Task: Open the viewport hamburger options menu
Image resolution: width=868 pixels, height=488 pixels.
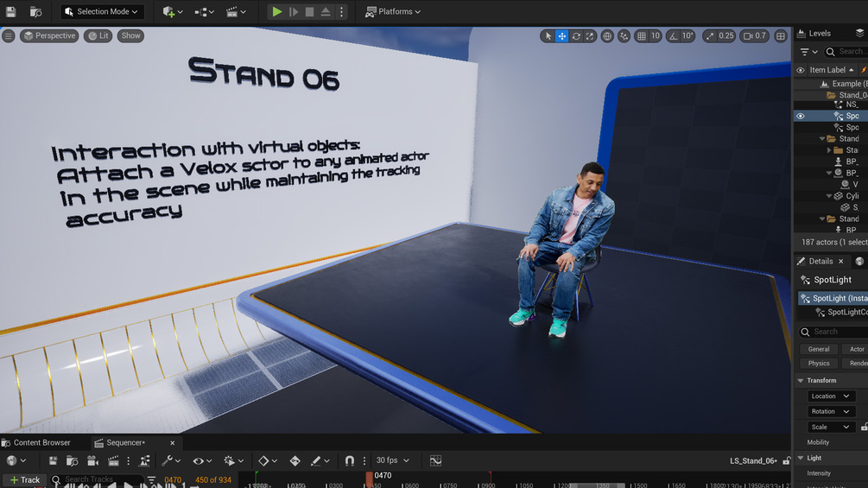Action: (x=9, y=36)
